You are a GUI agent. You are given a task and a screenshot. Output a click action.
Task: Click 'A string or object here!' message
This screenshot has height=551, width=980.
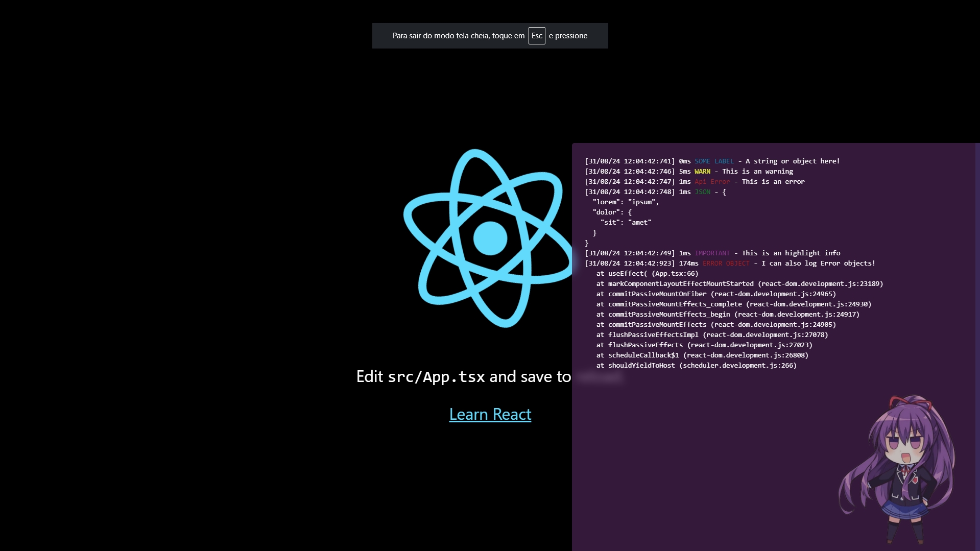click(793, 161)
